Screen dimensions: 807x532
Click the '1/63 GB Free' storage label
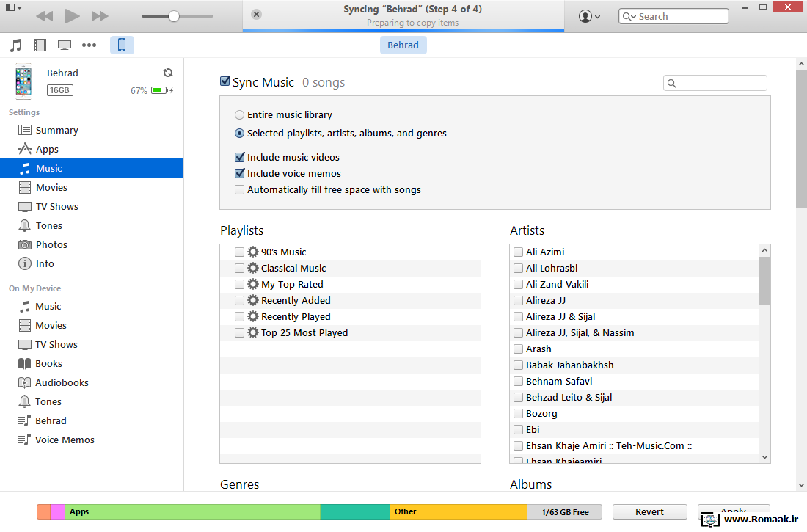(565, 512)
